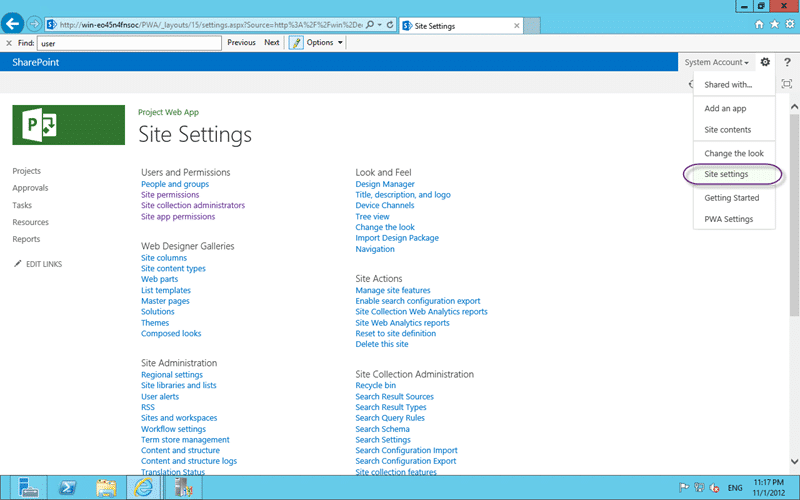Go to Approvals in left navigation

(x=30, y=188)
